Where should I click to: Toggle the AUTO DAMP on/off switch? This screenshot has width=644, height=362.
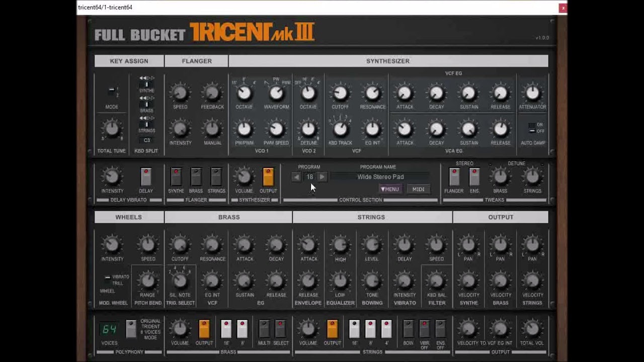pyautogui.click(x=532, y=128)
